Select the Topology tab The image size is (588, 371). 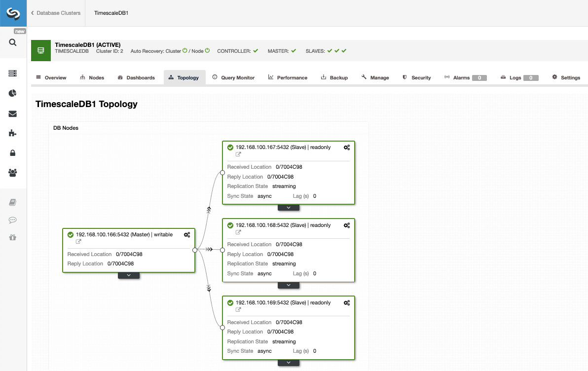(184, 77)
